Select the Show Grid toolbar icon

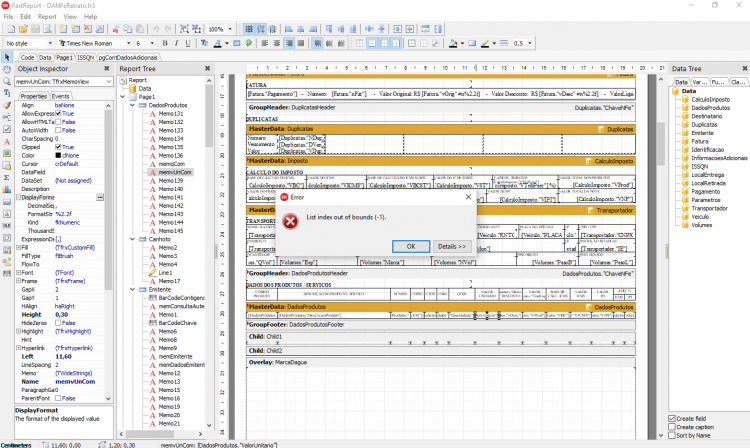tap(249, 29)
